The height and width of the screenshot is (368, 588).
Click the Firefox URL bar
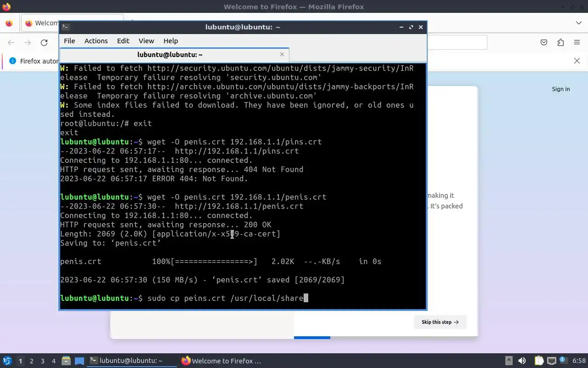tap(457, 42)
